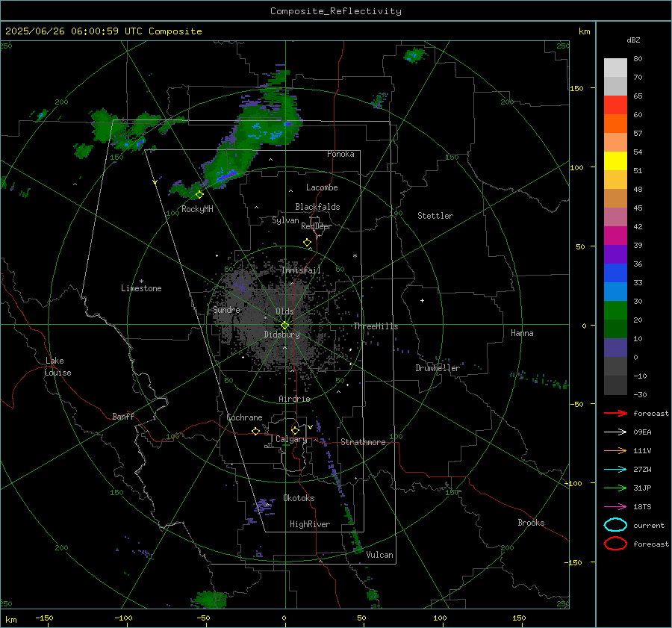Click the Ponoka city label

[340, 154]
